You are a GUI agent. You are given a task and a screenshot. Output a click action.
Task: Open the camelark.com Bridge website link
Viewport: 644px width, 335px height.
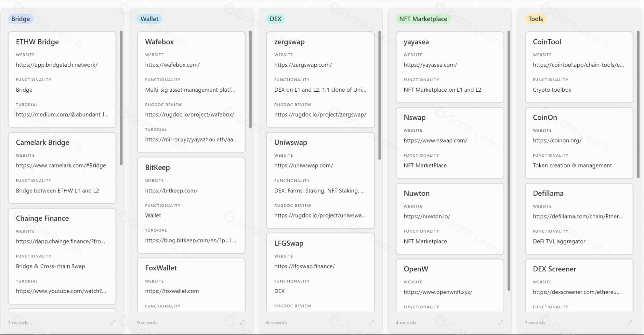click(61, 165)
